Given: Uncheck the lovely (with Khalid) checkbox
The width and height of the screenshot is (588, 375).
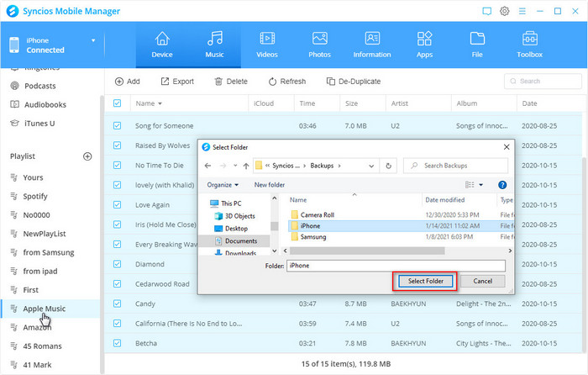Looking at the screenshot, I should point(117,185).
